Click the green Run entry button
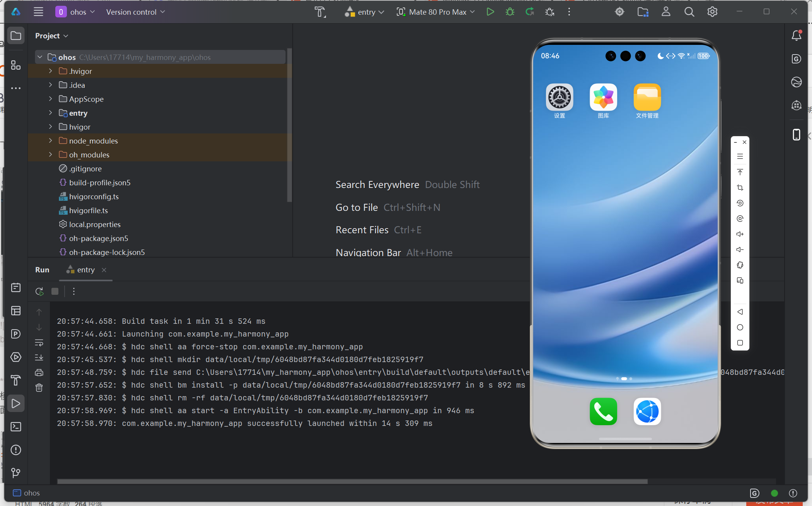 (490, 12)
